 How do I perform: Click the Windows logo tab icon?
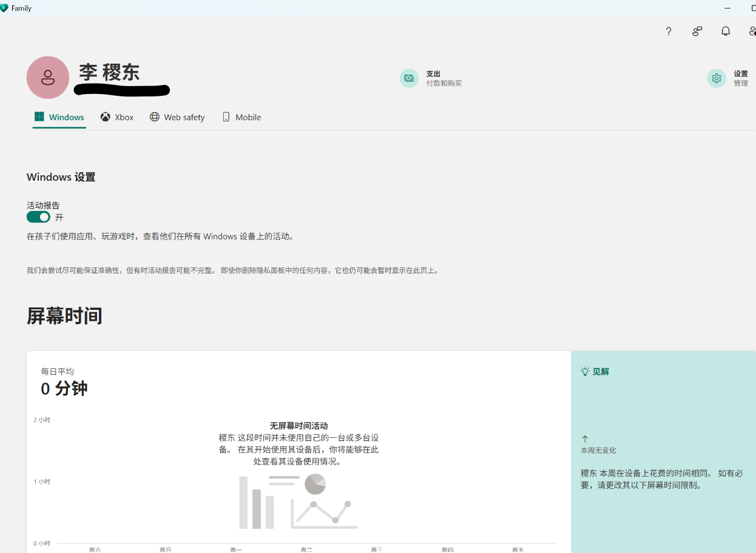click(39, 117)
